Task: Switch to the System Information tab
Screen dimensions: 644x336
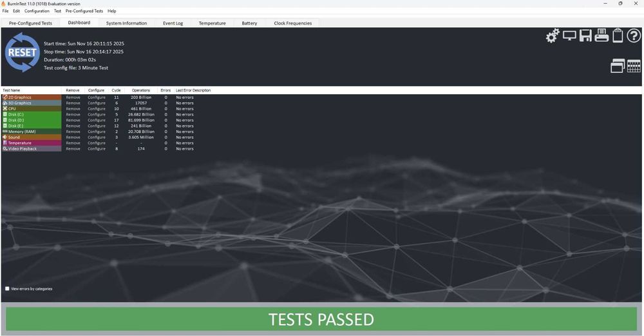Action: (x=126, y=23)
